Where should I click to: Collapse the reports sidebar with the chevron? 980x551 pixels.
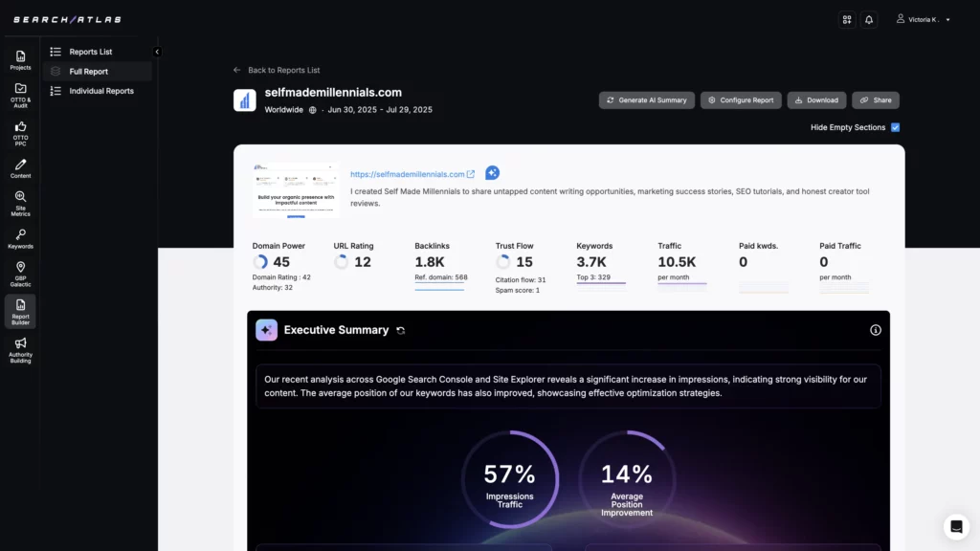[156, 52]
